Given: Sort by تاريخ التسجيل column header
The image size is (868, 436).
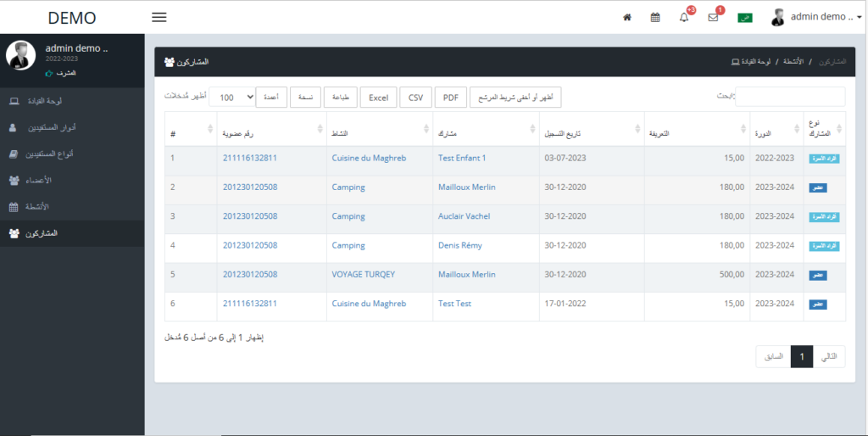Looking at the screenshot, I should pyautogui.click(x=592, y=129).
